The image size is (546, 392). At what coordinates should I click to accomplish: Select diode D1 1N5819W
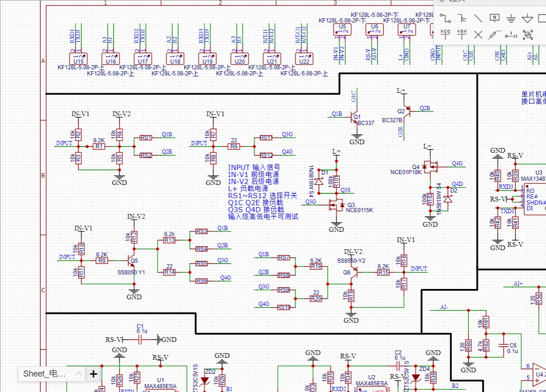click(319, 181)
